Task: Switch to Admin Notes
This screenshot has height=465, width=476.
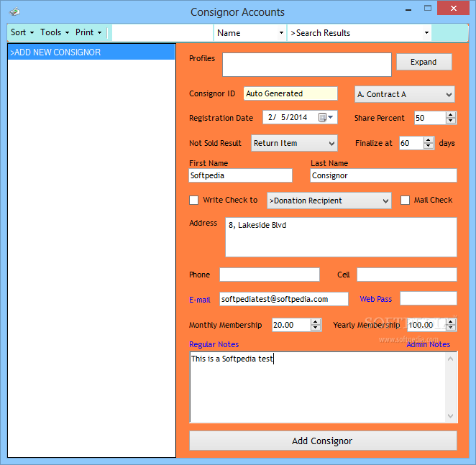Action: click(428, 344)
